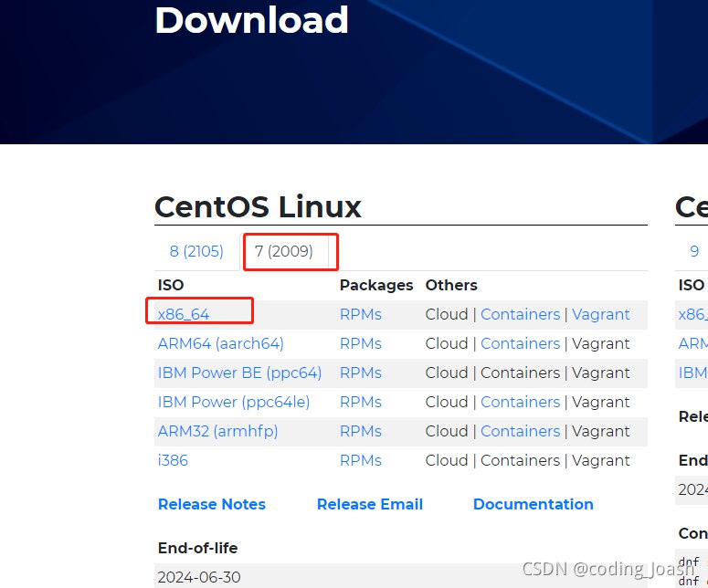Switch to the 8 (2105) tab

[x=196, y=251]
